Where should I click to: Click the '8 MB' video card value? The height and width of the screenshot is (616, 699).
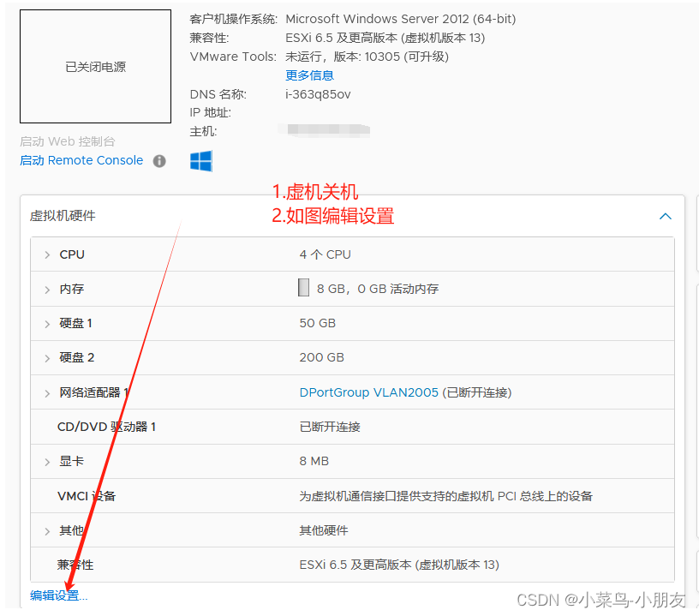pyautogui.click(x=314, y=461)
